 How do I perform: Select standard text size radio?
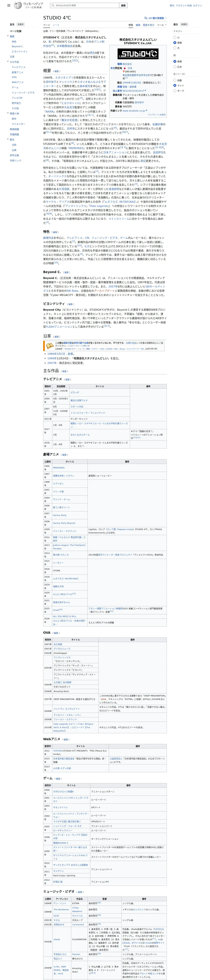(175, 43)
